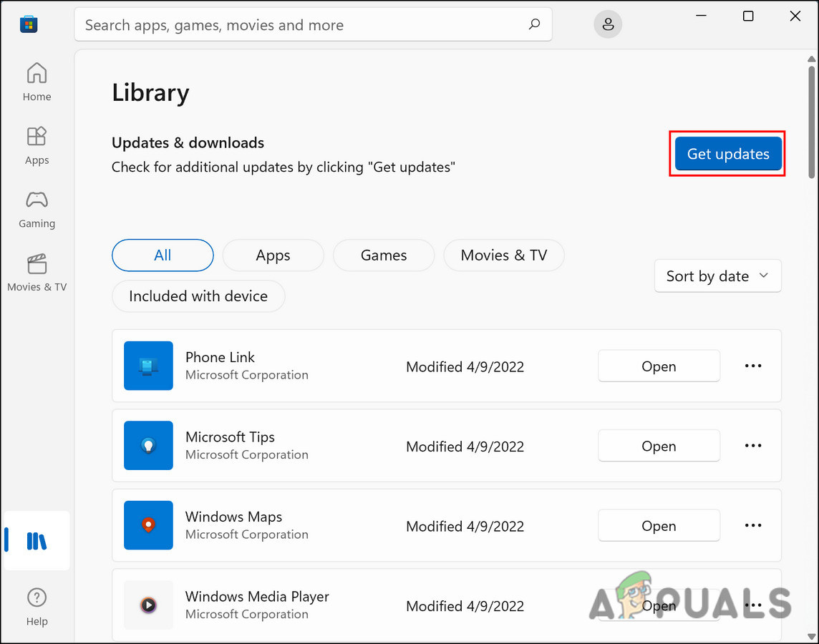
Task: Filter library by Apps
Action: click(x=273, y=255)
